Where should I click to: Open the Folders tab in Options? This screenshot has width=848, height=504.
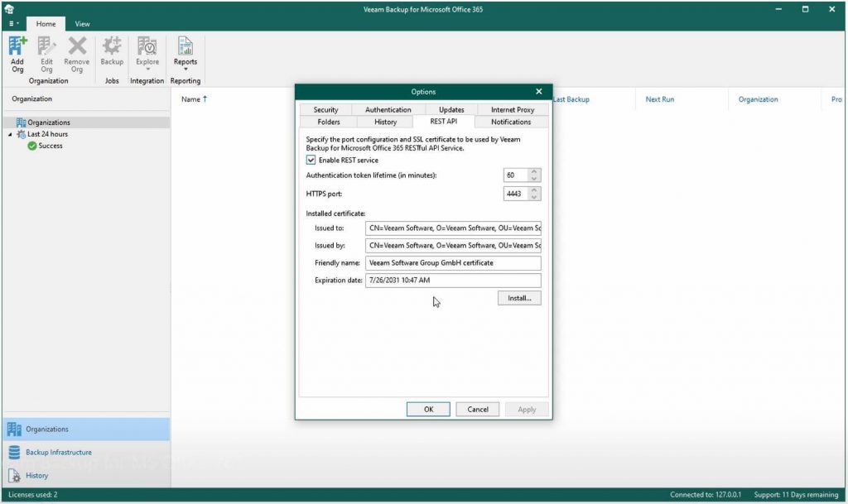click(328, 122)
